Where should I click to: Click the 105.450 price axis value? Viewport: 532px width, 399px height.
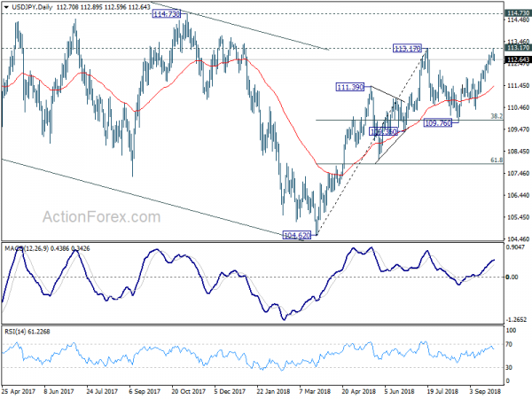click(518, 217)
